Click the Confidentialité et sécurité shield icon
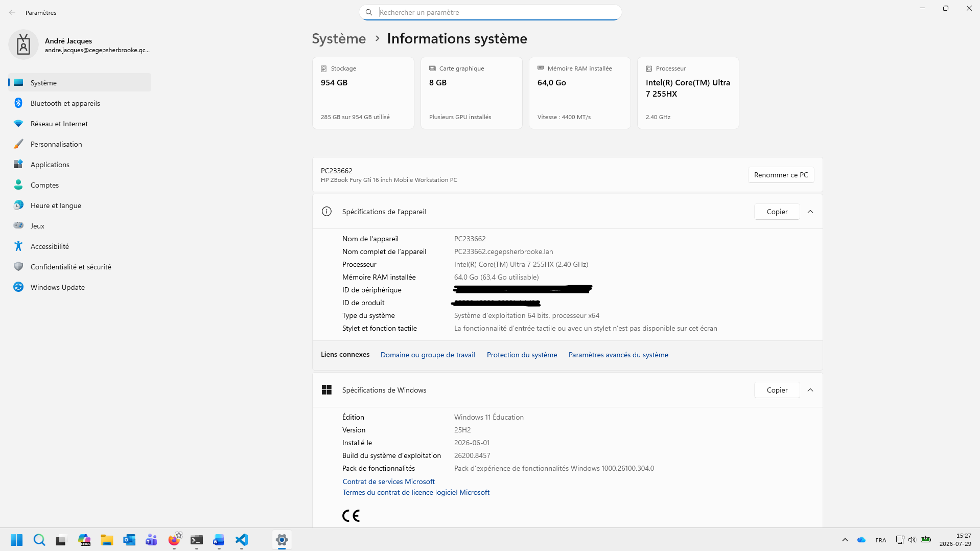 (18, 266)
